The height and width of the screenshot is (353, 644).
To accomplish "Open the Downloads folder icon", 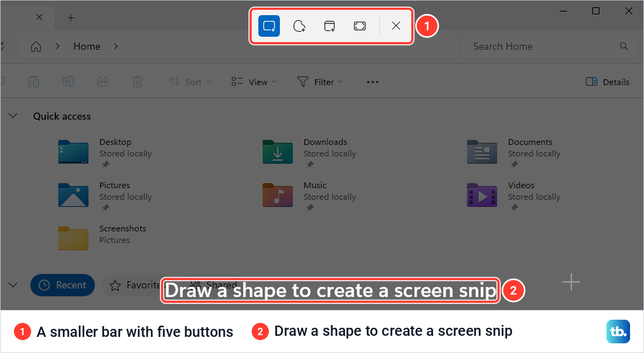I will tap(278, 152).
